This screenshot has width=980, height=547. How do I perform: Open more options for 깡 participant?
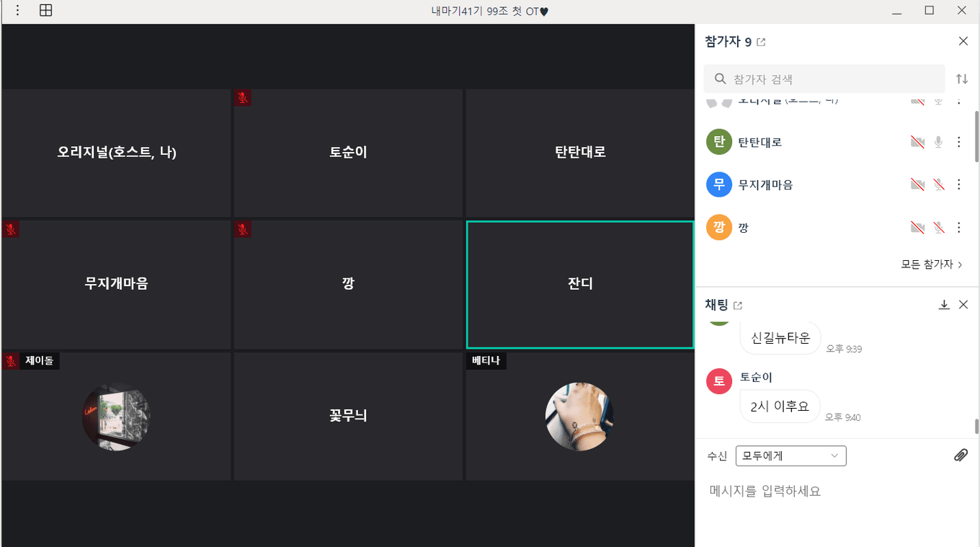958,228
